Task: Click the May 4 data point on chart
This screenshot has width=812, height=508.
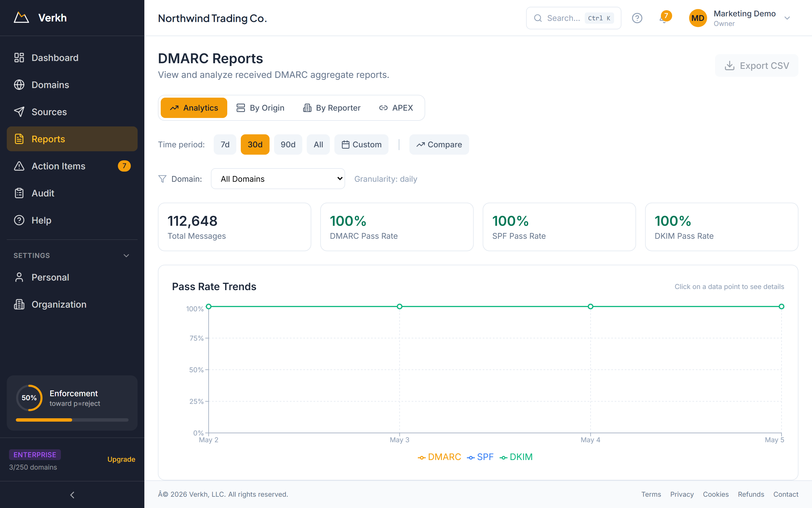Action: coord(591,306)
